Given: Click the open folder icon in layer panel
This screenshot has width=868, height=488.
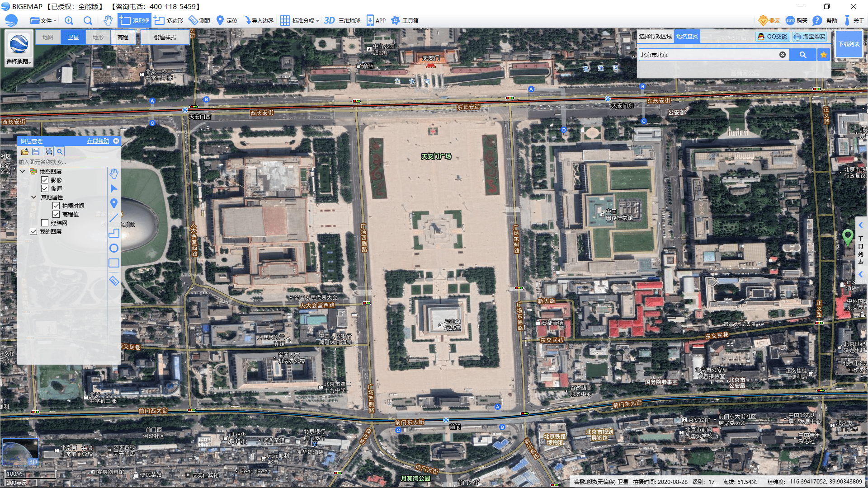Looking at the screenshot, I should 24,152.
